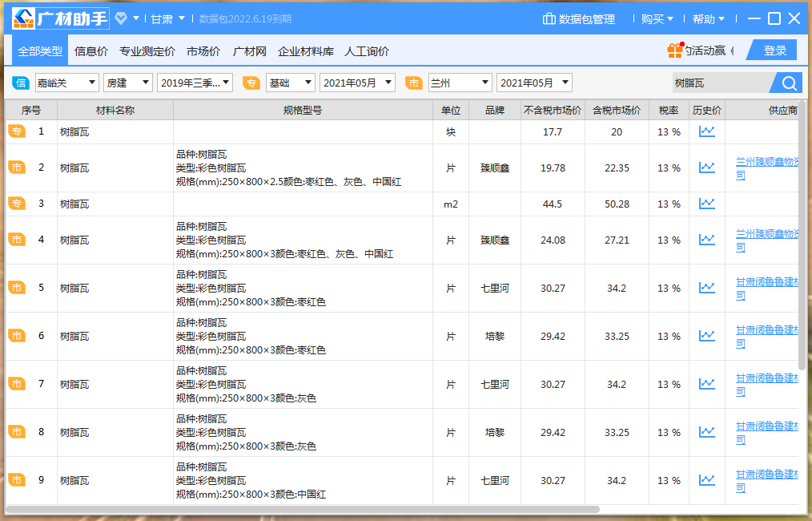
Task: Expand the 2019年三季 period dropdown
Action: pos(195,83)
